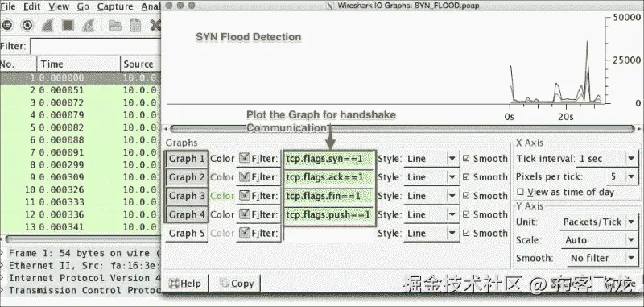Open the Tick interval dropdown
Image resolution: width=644 pixels, height=307 pixels.
[x=607, y=159]
